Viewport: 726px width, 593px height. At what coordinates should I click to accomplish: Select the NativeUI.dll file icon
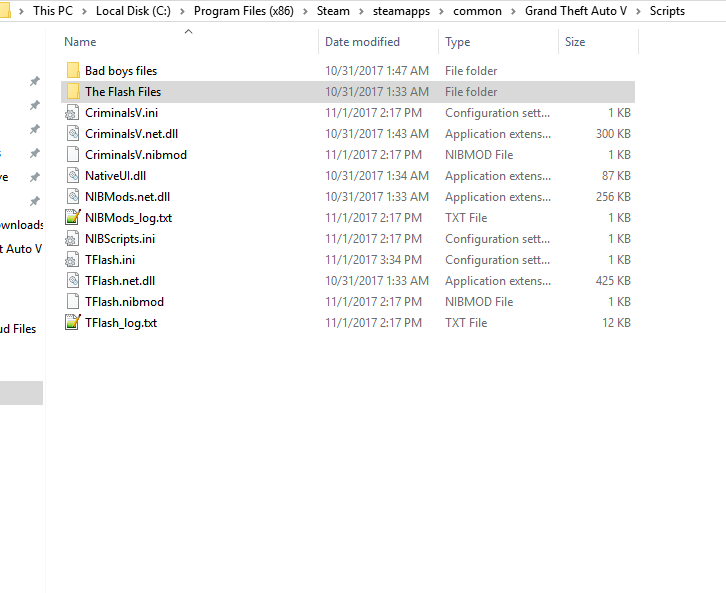[72, 175]
